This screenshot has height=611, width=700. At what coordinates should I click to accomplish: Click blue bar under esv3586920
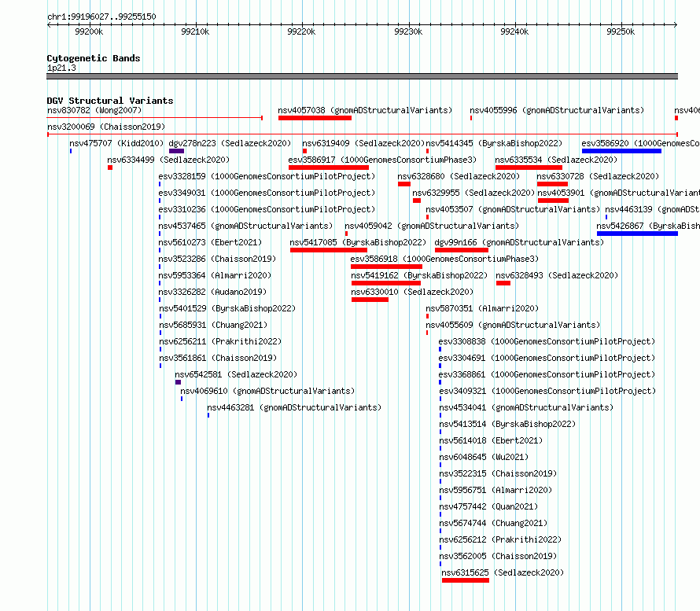coord(621,151)
